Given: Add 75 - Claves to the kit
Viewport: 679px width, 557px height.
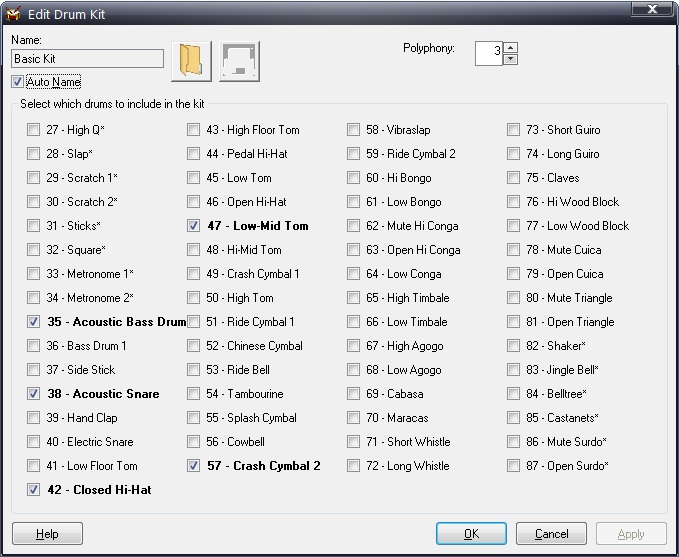Looking at the screenshot, I should coord(514,178).
